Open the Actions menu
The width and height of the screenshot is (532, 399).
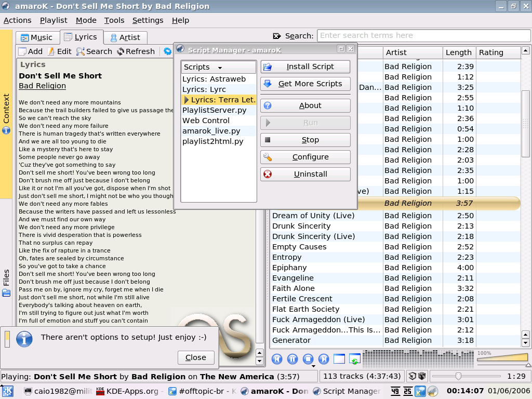(17, 20)
